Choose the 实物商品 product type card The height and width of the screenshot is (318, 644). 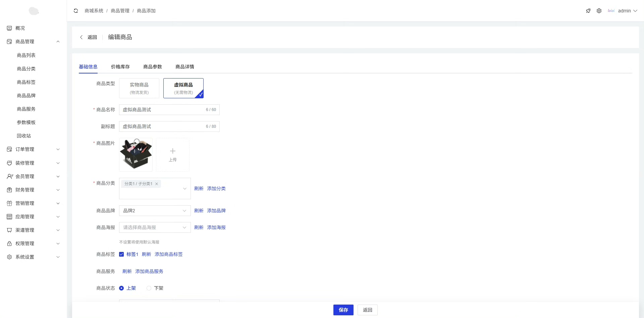coord(139,88)
